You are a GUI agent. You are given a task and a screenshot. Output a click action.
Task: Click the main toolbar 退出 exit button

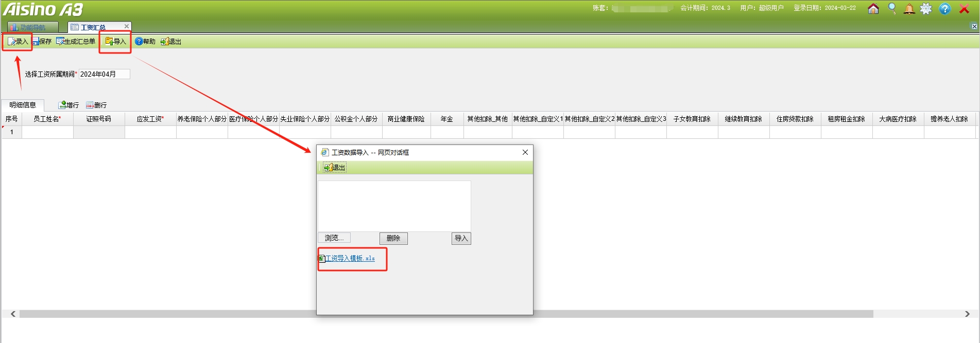coord(171,42)
